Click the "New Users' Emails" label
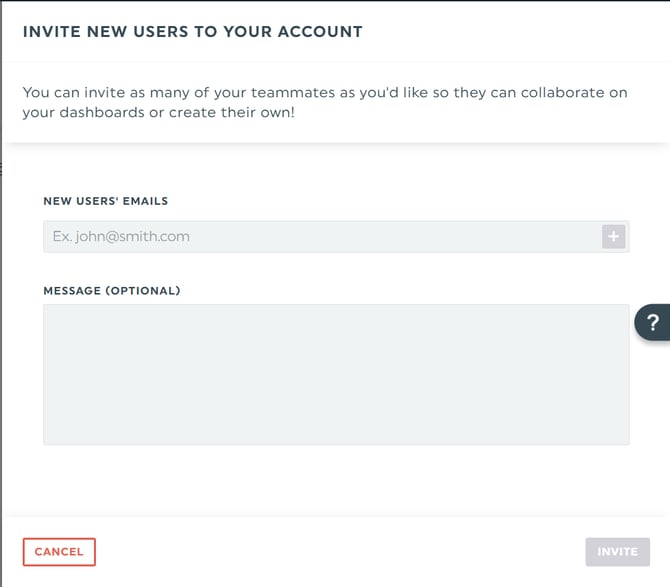Screen dimensions: 670x587 click(106, 201)
